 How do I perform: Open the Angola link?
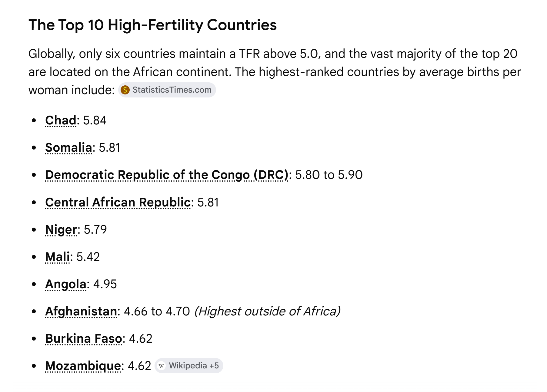click(x=66, y=284)
